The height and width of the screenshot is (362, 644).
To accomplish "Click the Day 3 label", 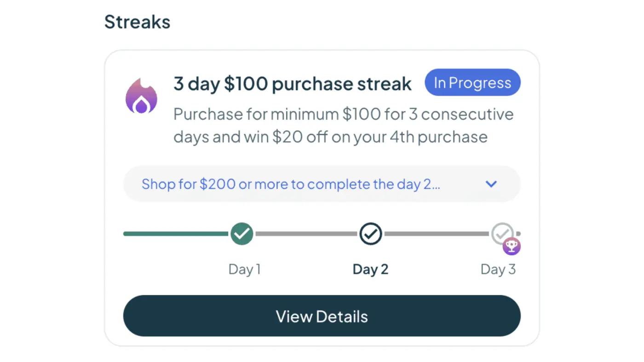I will pyautogui.click(x=498, y=269).
